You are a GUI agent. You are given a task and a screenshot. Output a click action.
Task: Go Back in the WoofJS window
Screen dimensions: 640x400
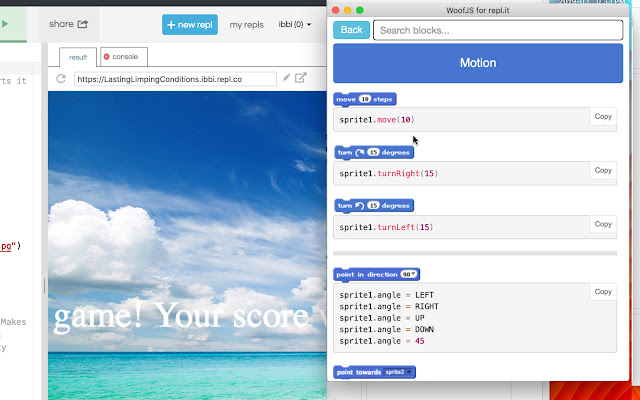[351, 30]
